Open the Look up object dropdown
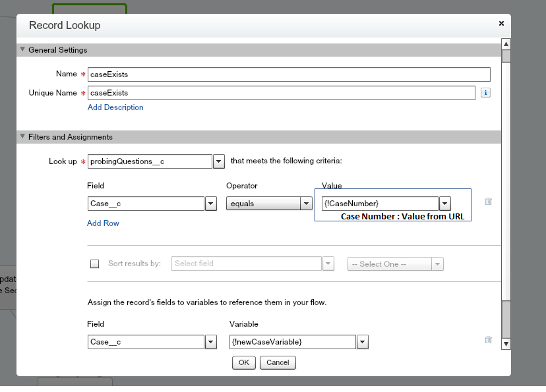The height and width of the screenshot is (392, 546). [x=219, y=161]
